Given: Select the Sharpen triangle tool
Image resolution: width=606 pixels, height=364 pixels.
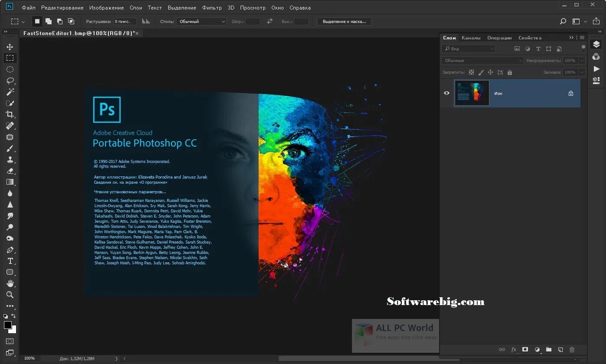Looking at the screenshot, I should point(10,205).
